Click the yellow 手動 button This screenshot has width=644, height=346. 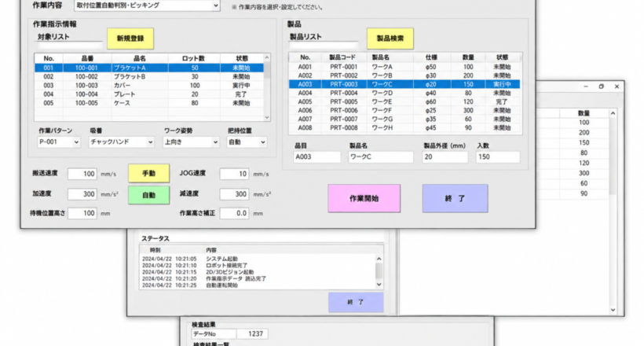click(148, 174)
